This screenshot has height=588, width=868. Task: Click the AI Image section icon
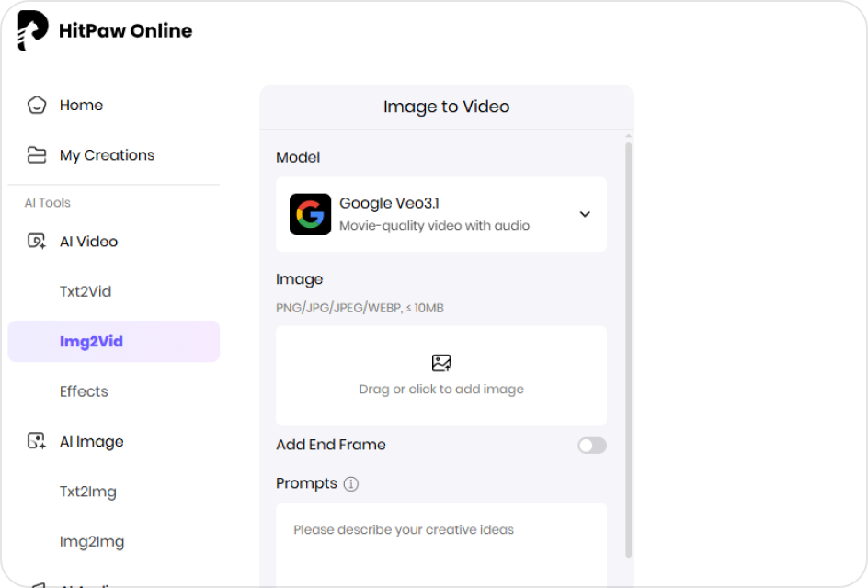tap(37, 442)
